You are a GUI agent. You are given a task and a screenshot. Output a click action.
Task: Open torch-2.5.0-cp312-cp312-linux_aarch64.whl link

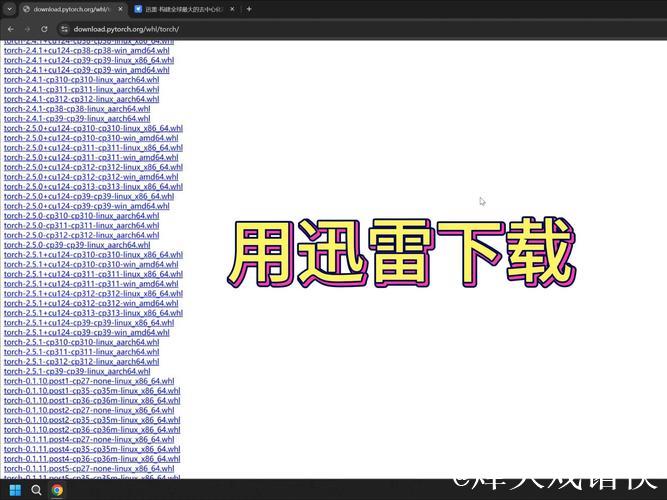[x=82, y=235]
